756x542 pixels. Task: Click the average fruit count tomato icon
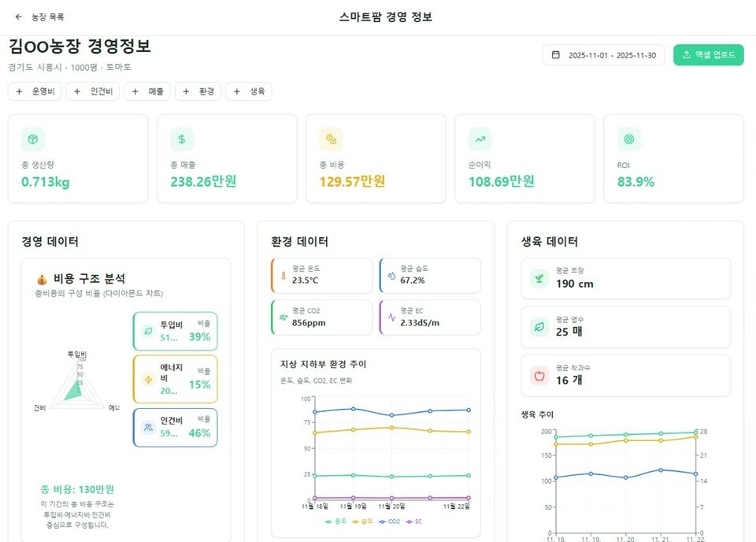coord(539,375)
